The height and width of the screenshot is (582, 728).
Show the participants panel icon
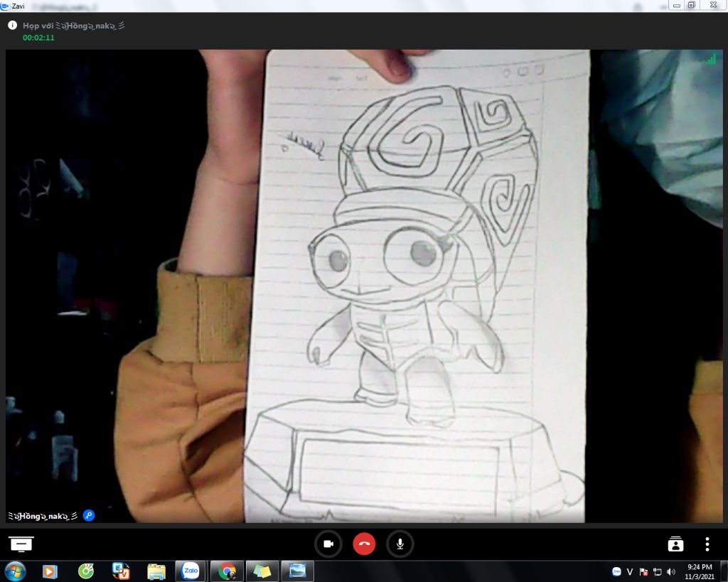[x=675, y=544]
